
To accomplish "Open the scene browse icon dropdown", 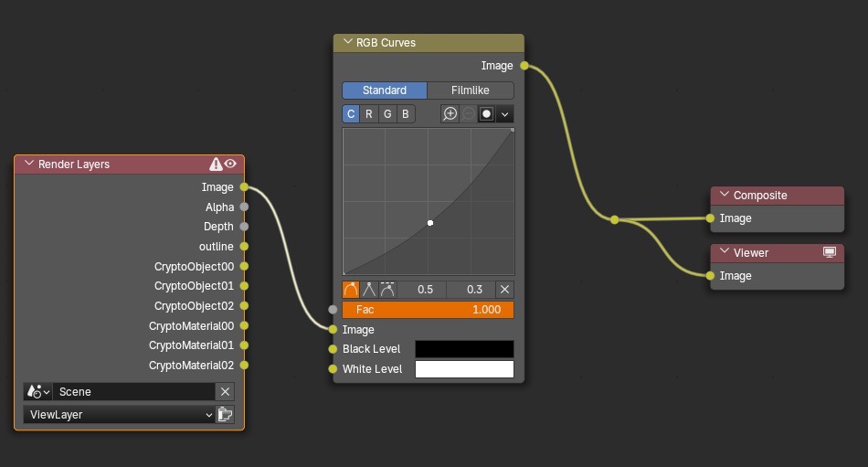I will tap(38, 392).
